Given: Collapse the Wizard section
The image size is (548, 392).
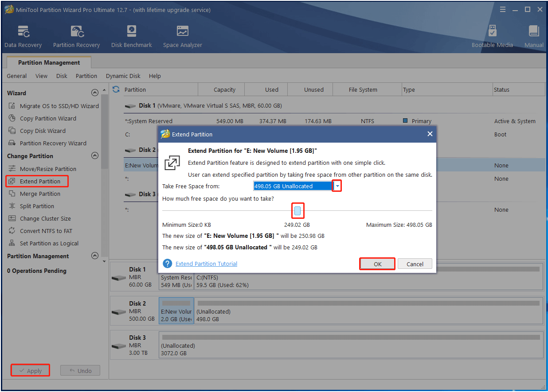Looking at the screenshot, I should coord(94,93).
